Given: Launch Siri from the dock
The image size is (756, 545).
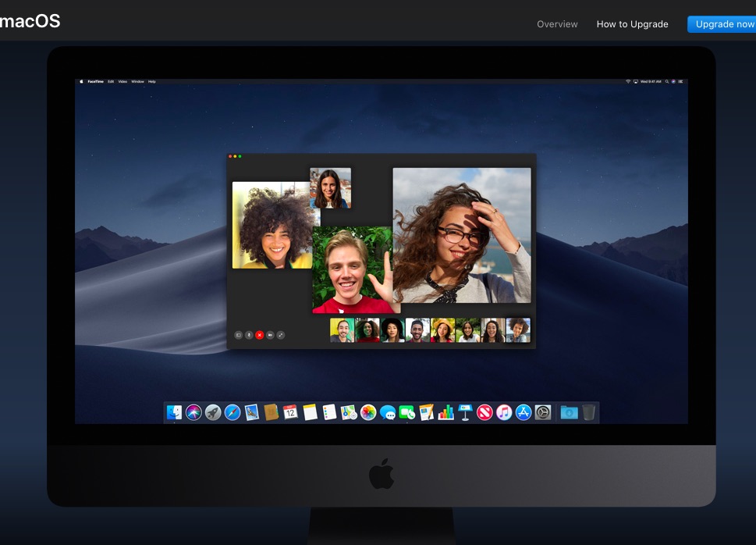Looking at the screenshot, I should click(x=193, y=412).
